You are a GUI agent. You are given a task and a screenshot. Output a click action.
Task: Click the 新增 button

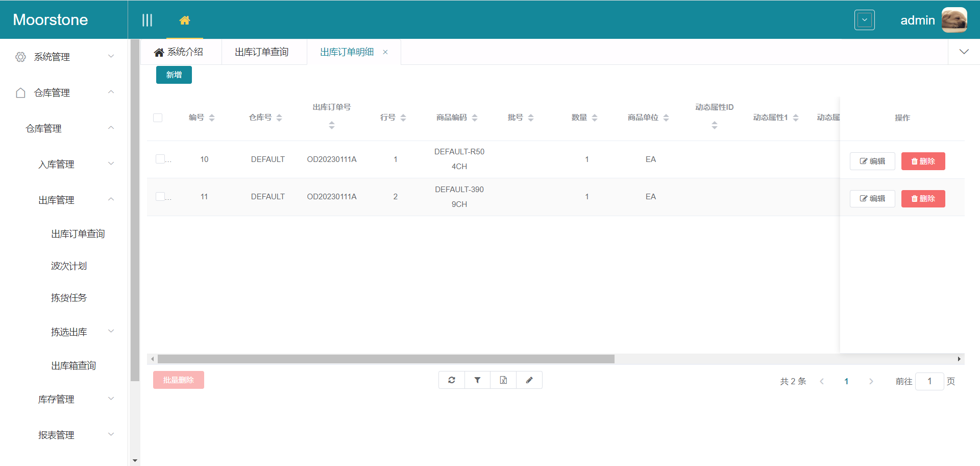point(174,75)
